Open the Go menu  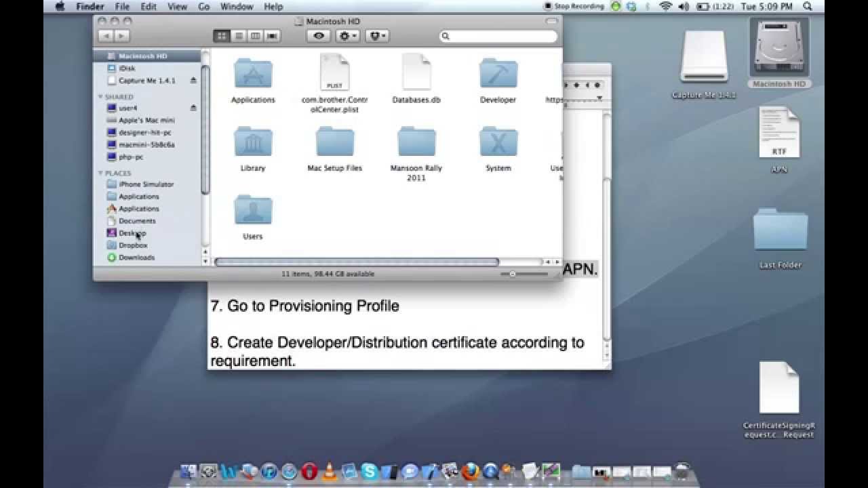point(204,6)
